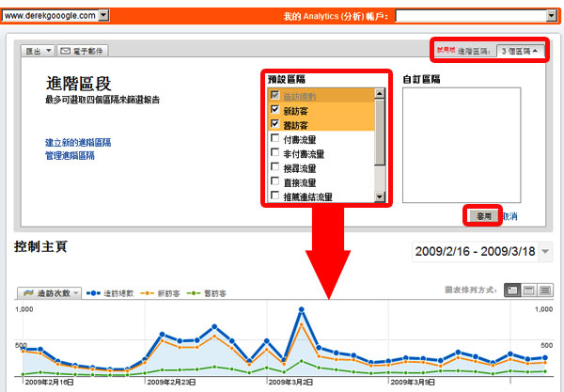Click inside the 自訂區隔 list box
The image size is (564, 392).
pyautogui.click(x=462, y=145)
